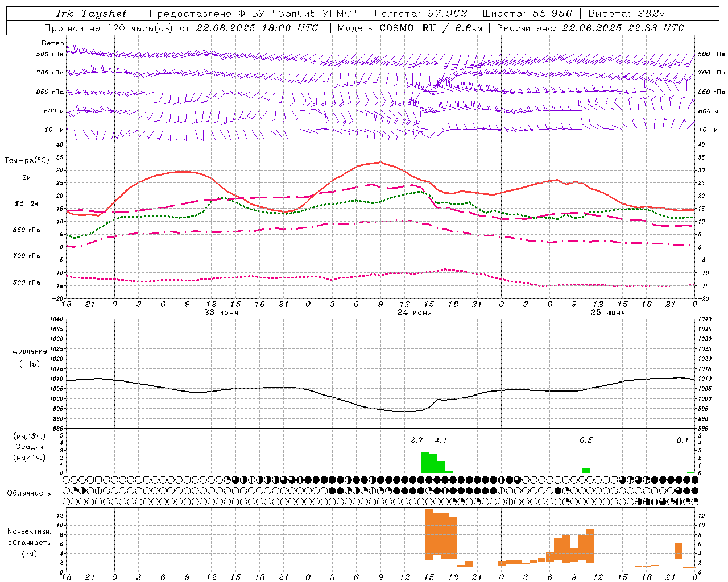Click the 'Модель COSMO-RU / 6.6км' label
This screenshot has height=582, width=728.
[410, 28]
